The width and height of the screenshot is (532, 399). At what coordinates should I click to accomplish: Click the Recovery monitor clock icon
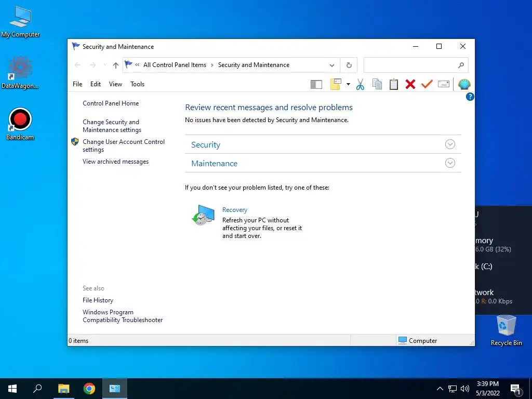[203, 215]
